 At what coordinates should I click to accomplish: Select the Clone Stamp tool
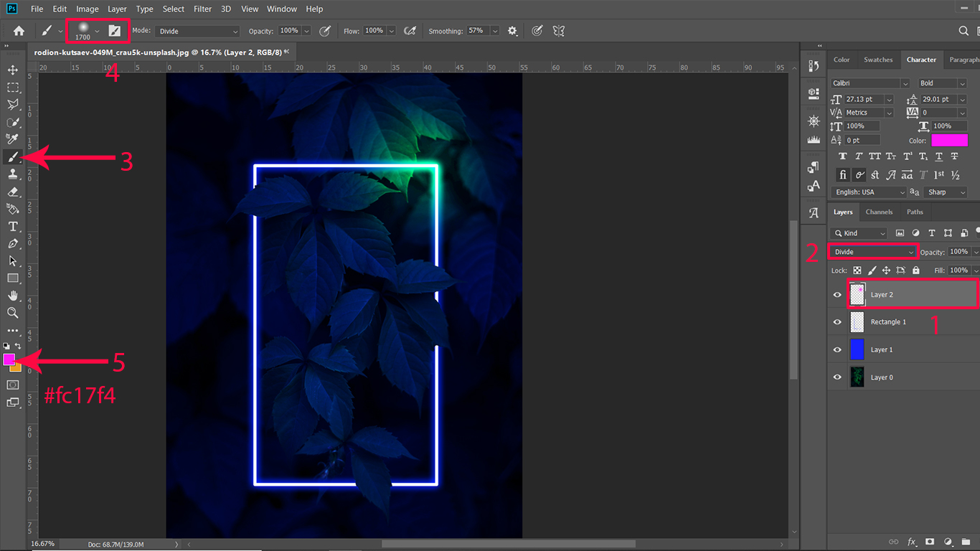(x=13, y=174)
